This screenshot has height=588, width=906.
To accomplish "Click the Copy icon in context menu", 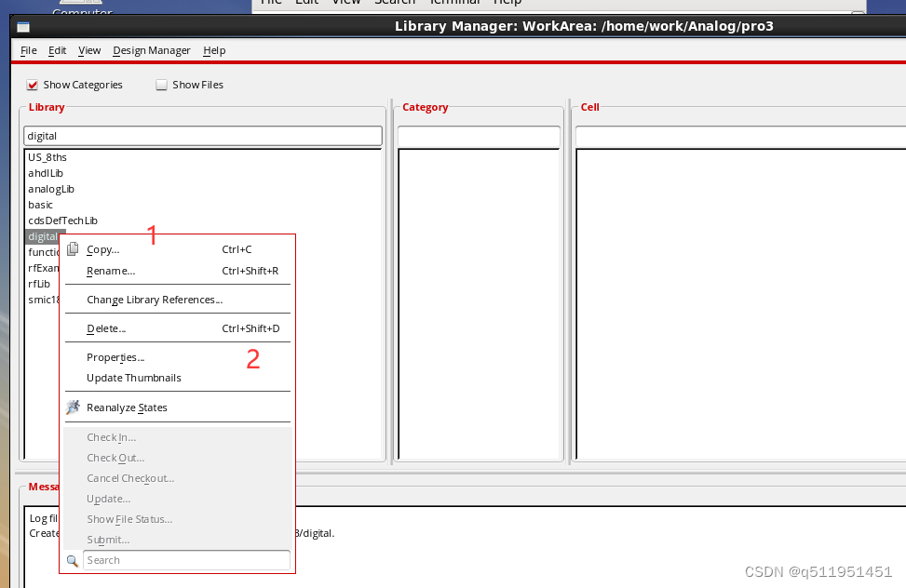I will click(x=73, y=249).
